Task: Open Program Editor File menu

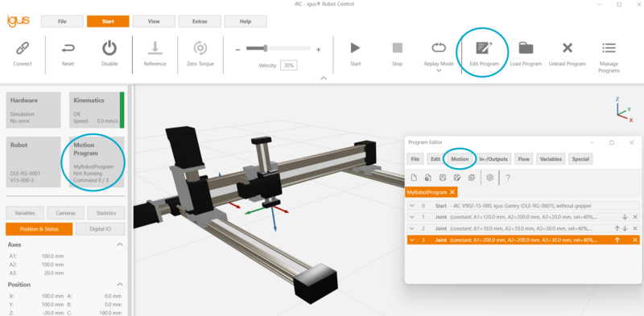Action: point(415,159)
